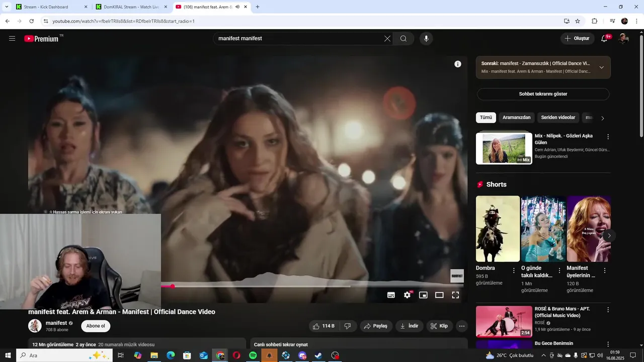Subscribe with Abone ol button

click(96, 326)
